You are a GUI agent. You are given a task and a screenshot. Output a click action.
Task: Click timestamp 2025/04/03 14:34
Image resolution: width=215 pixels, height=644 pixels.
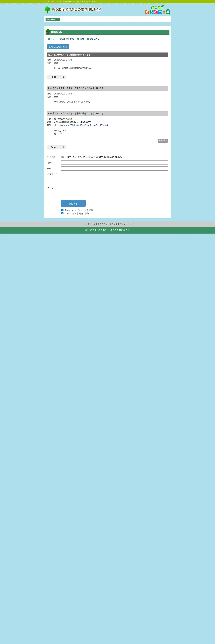(63, 60)
